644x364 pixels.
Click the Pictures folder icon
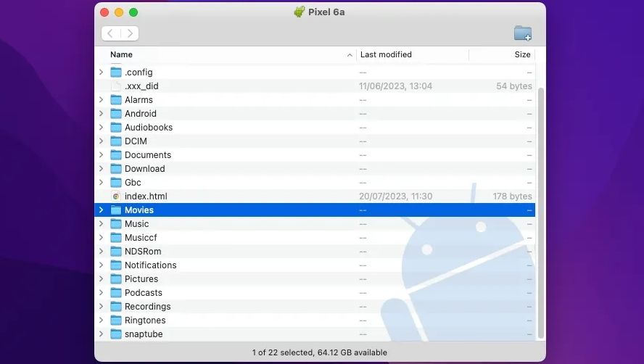click(x=116, y=279)
